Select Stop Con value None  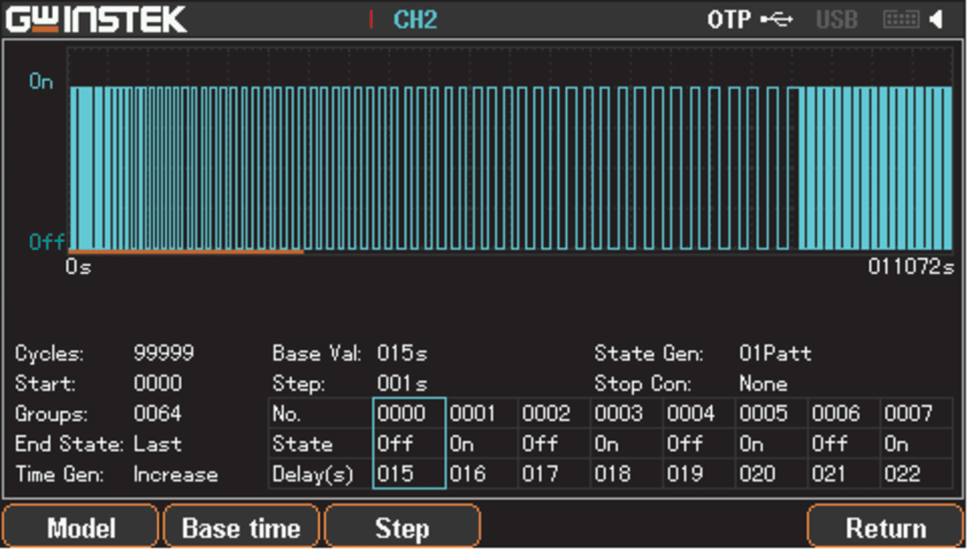pyautogui.click(x=763, y=384)
